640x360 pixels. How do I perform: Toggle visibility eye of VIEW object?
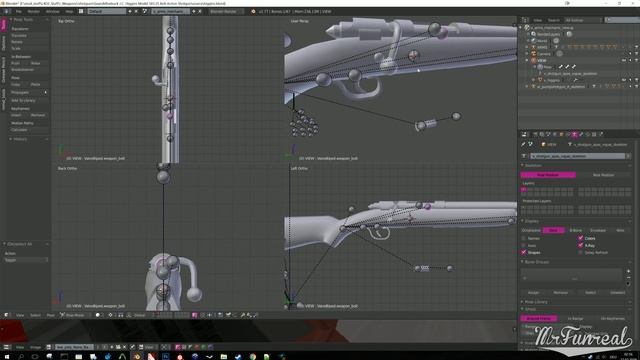point(624,60)
